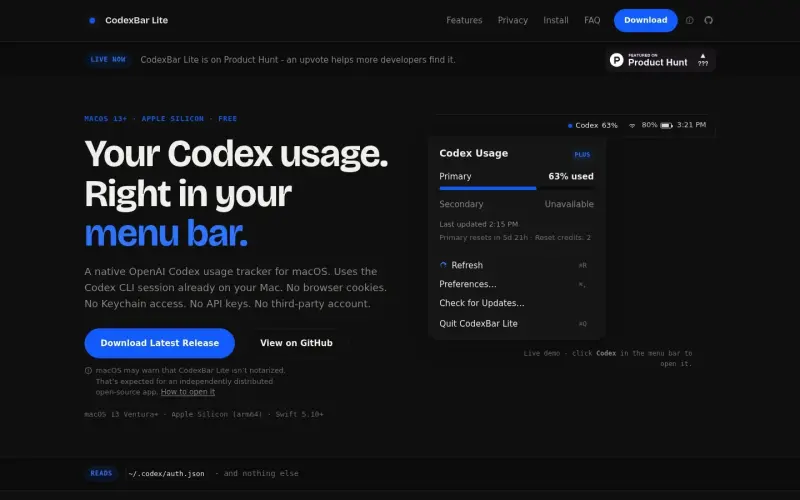The width and height of the screenshot is (800, 500).
Task: Click the circular refresh arrow icon
Action: pyautogui.click(x=443, y=265)
